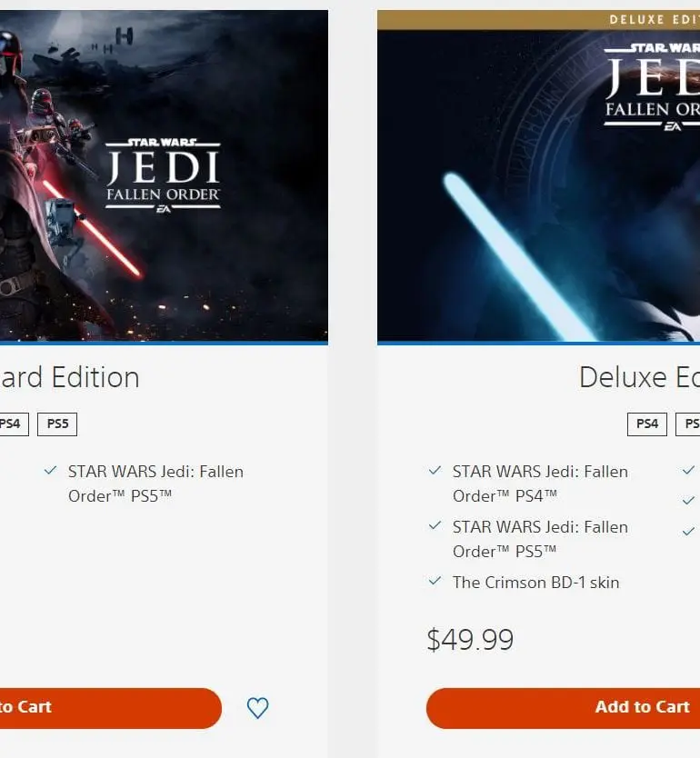Click the Deluxe Edition title
The width and height of the screenshot is (700, 758).
coord(639,377)
